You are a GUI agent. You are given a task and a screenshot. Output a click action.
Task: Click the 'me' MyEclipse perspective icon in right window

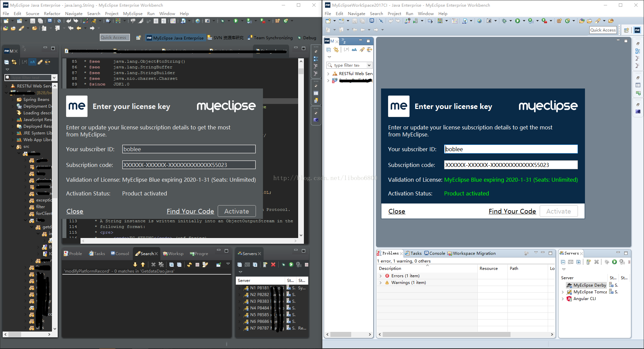pos(637,30)
